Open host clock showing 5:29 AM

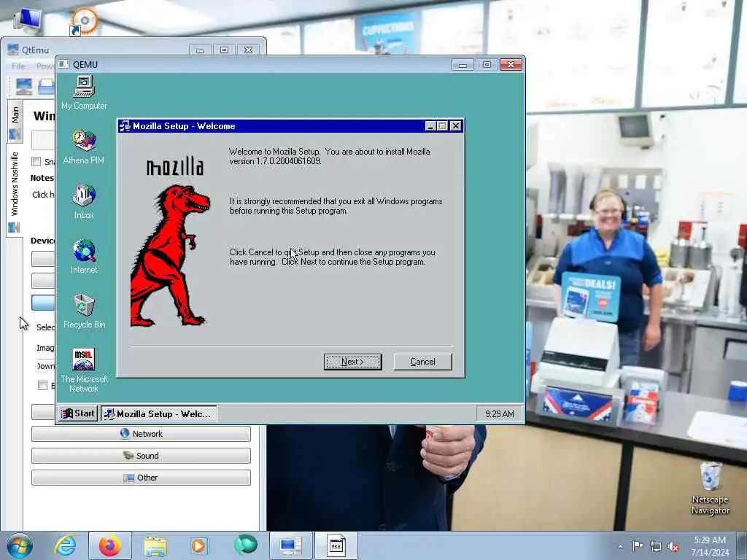(x=710, y=546)
